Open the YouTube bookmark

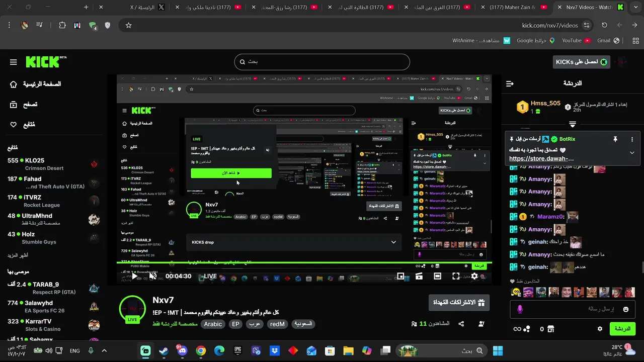click(x=576, y=40)
